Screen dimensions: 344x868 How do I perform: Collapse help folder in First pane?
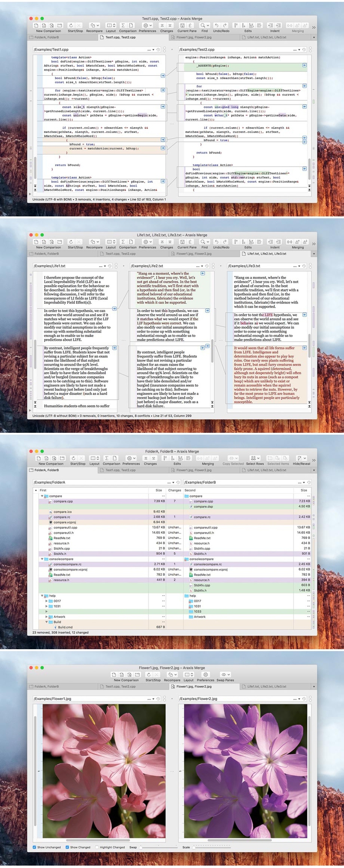coord(42,595)
